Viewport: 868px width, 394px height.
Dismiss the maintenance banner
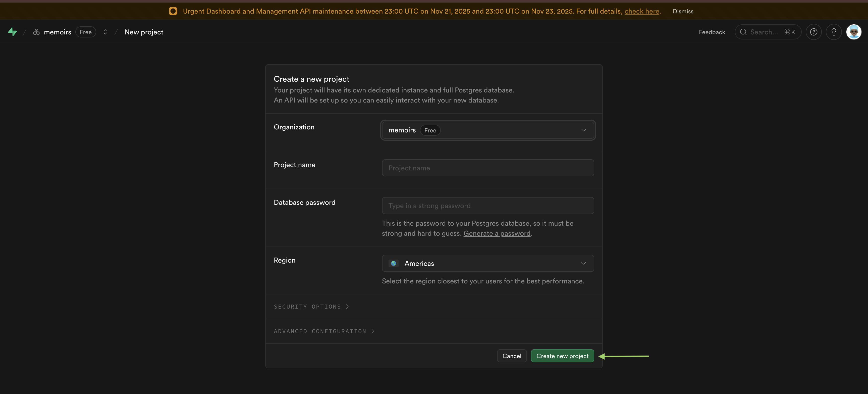(683, 11)
